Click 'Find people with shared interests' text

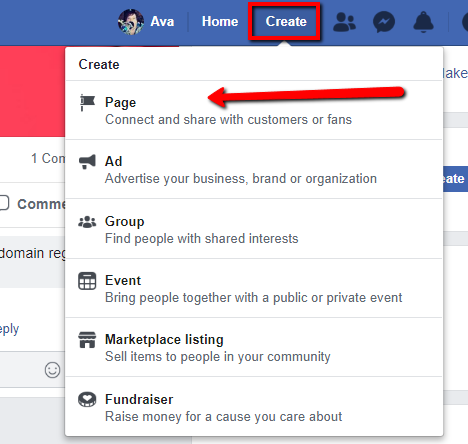[x=202, y=239]
